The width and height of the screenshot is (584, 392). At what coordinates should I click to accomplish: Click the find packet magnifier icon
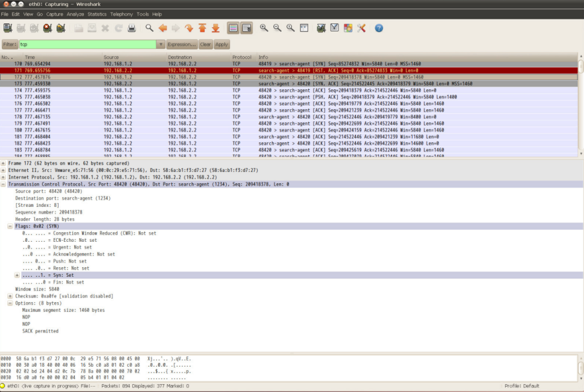149,28
